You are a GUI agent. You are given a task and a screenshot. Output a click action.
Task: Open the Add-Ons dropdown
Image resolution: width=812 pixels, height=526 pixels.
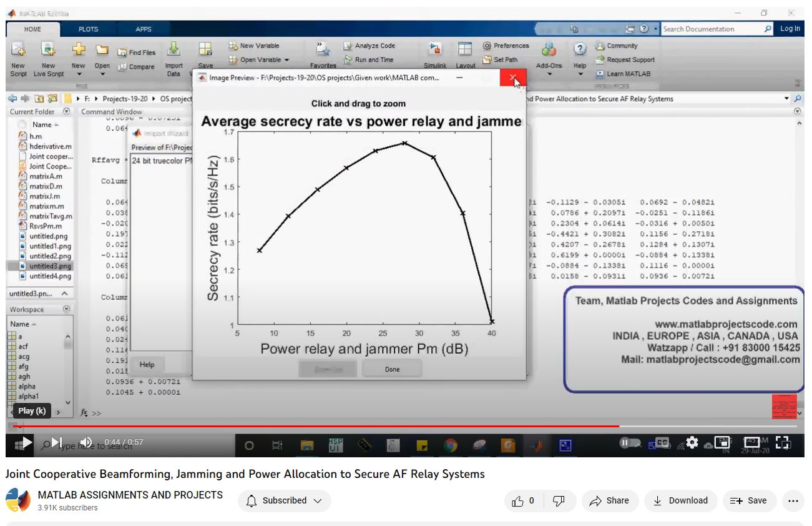click(x=549, y=59)
